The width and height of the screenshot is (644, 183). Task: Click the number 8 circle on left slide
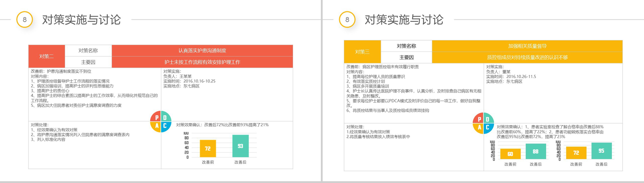[25, 19]
